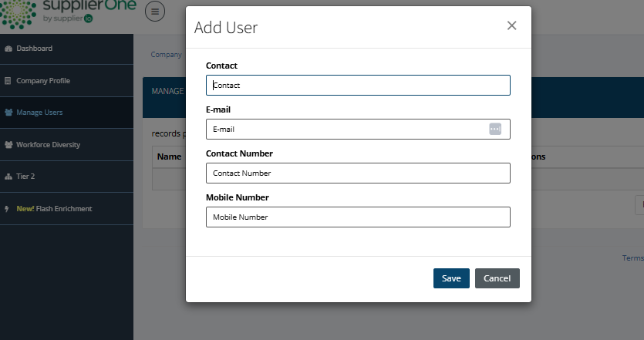This screenshot has height=340, width=644.
Task: Click the supplierOne logo
Action: point(68,11)
